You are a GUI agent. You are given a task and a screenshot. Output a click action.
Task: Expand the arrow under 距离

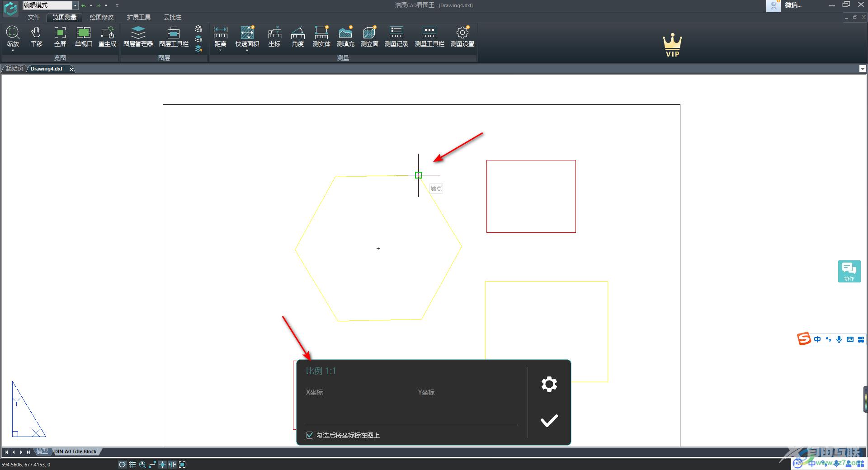pos(221,51)
